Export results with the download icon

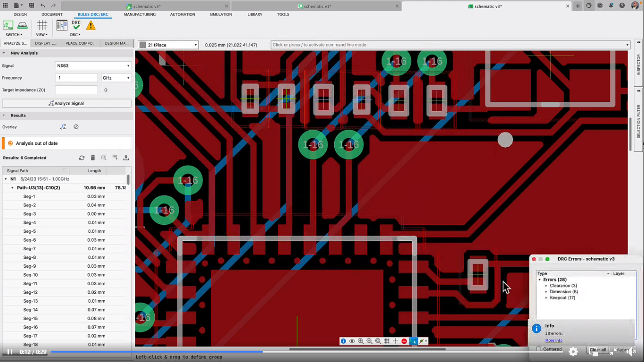126,158
